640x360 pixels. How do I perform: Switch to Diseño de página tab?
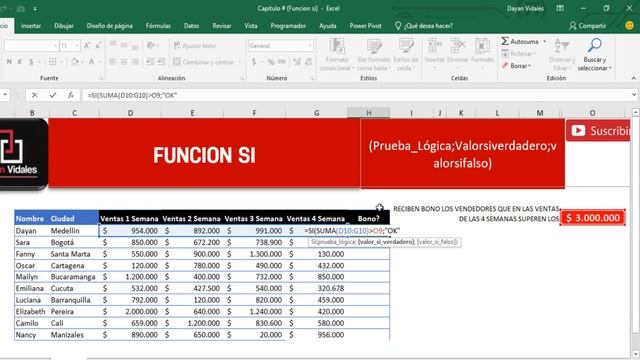click(x=109, y=26)
